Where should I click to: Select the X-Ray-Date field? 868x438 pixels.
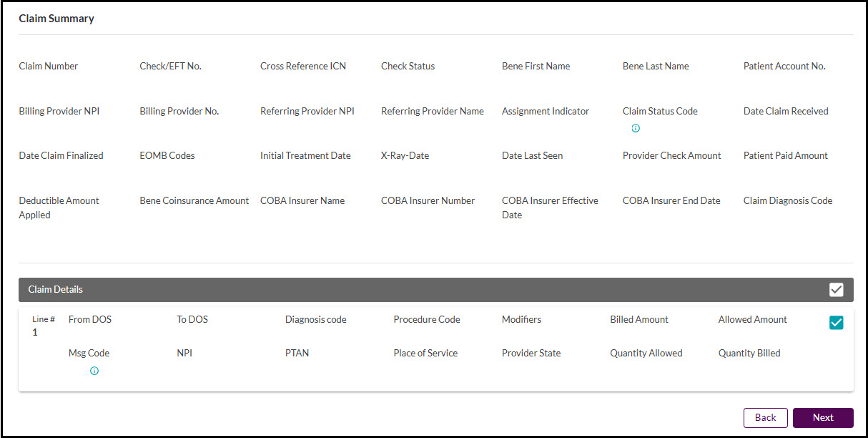[405, 155]
